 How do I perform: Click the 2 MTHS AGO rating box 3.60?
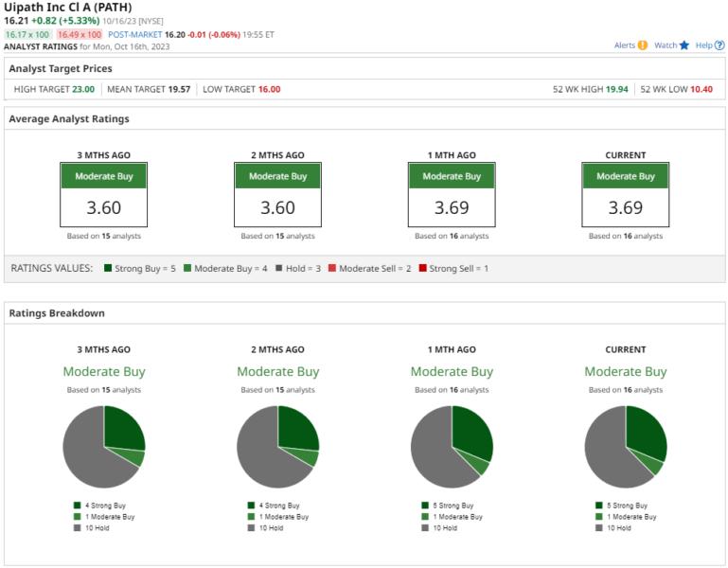[x=277, y=195]
